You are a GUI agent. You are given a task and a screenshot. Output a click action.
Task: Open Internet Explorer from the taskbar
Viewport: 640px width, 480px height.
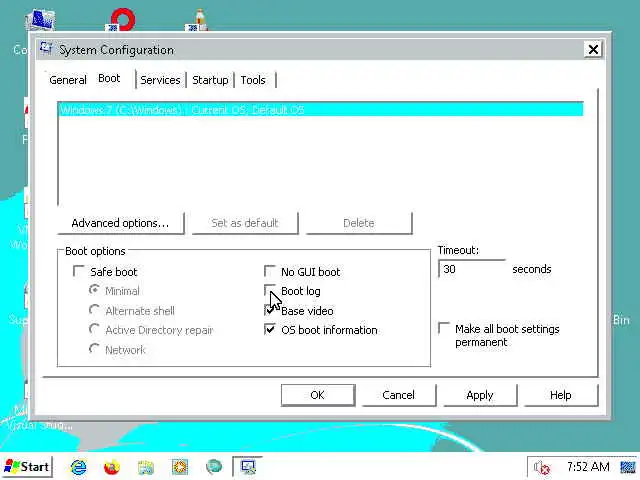pos(78,467)
